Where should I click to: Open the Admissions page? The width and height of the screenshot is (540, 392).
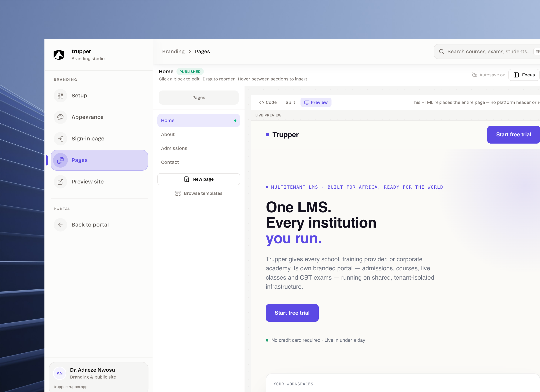point(199,148)
